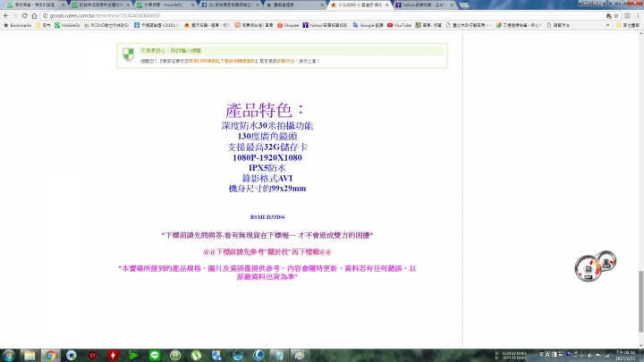Open the LINE app from the taskbar

[x=155, y=356]
